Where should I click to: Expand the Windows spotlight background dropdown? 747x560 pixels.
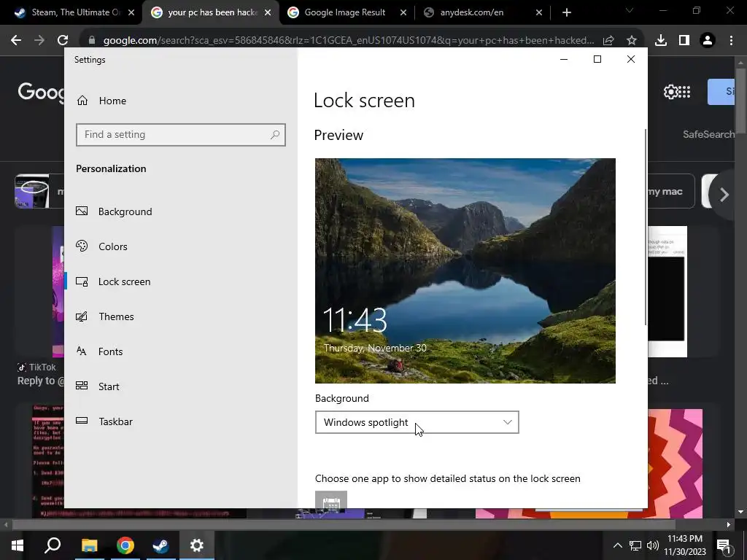coord(417,422)
